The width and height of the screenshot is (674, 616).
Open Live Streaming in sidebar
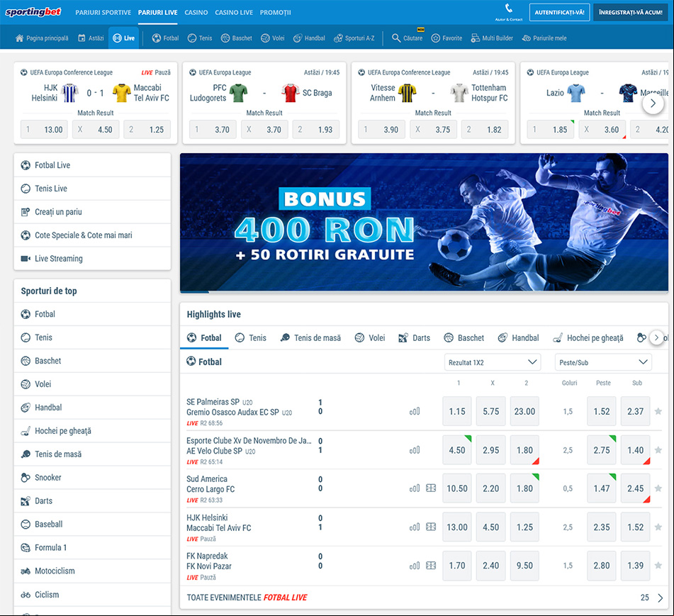pyautogui.click(x=92, y=258)
